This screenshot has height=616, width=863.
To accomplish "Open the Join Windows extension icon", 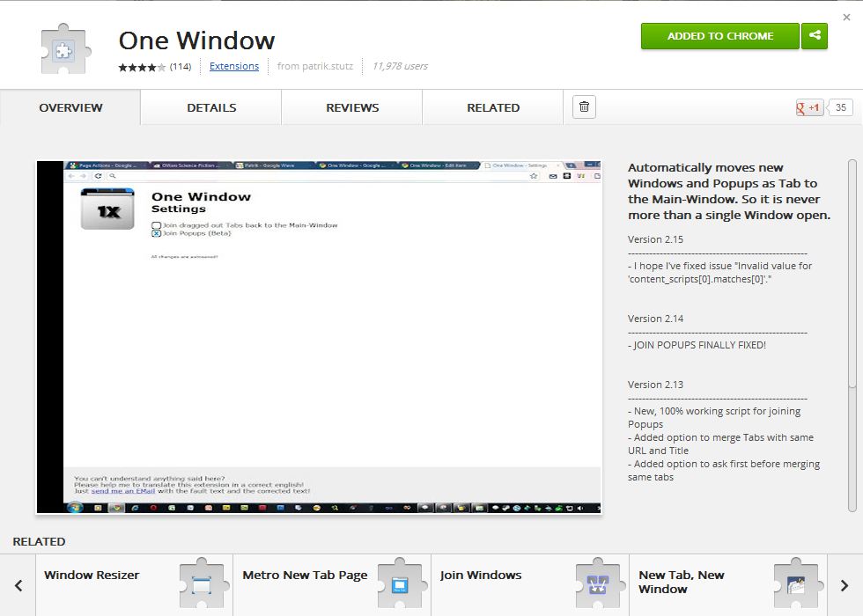I will [598, 584].
